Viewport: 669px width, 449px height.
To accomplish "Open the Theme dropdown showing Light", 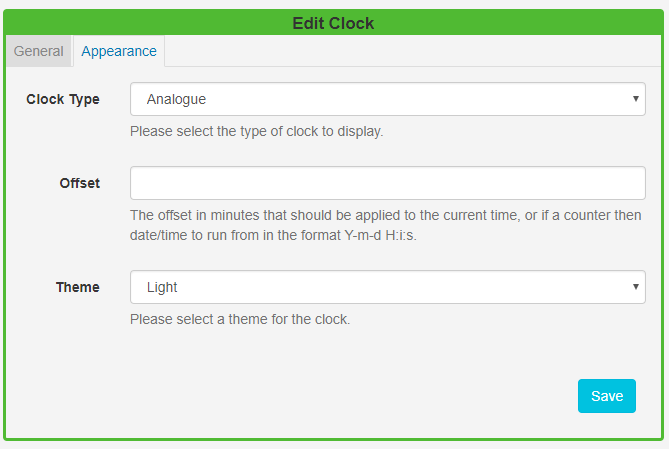I will point(387,287).
